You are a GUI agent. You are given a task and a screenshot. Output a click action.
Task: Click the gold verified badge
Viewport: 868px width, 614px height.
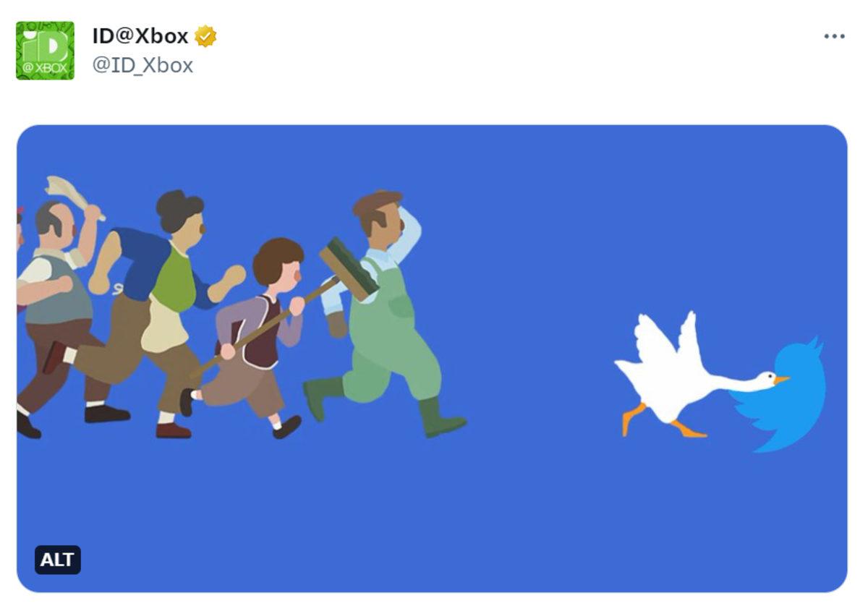205,36
